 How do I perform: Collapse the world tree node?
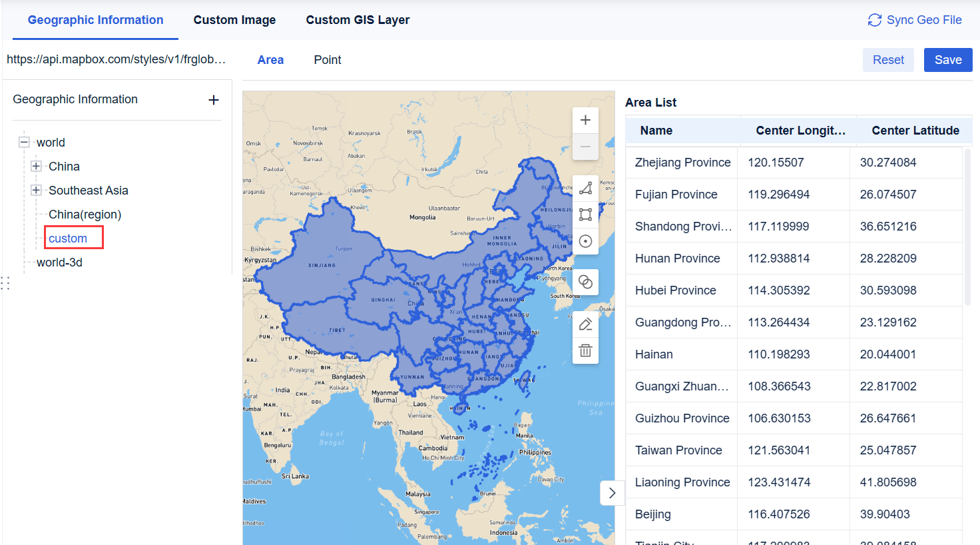[23, 142]
